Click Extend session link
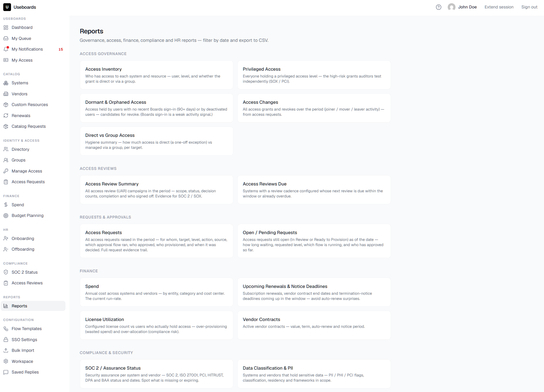Viewport: 544px width, 392px height. pos(499,7)
